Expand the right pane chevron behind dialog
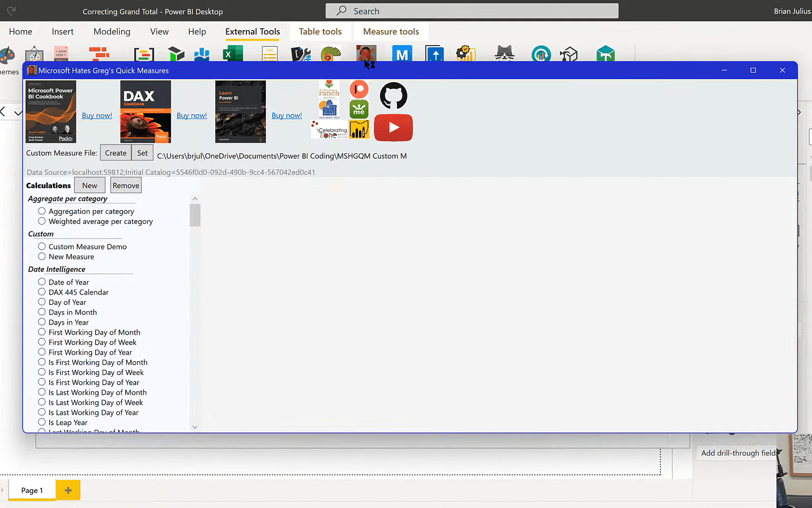812x508 pixels. click(x=799, y=113)
